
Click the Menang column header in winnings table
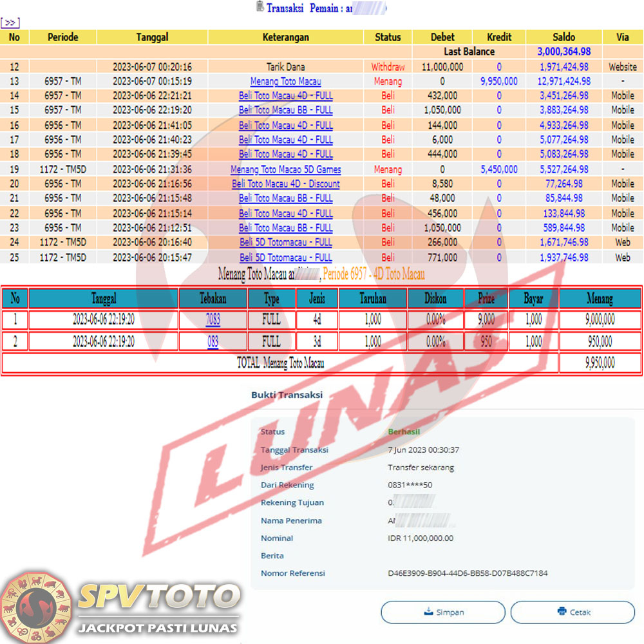[x=600, y=298]
